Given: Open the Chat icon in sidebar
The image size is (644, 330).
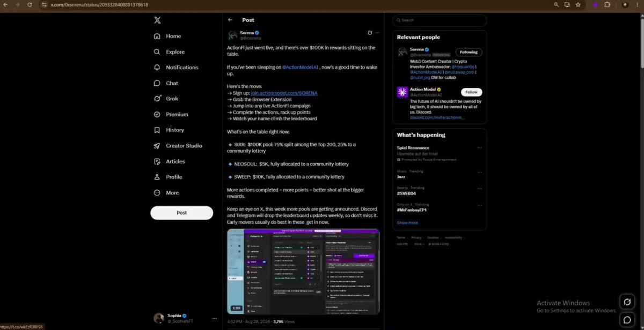Looking at the screenshot, I should click(157, 83).
